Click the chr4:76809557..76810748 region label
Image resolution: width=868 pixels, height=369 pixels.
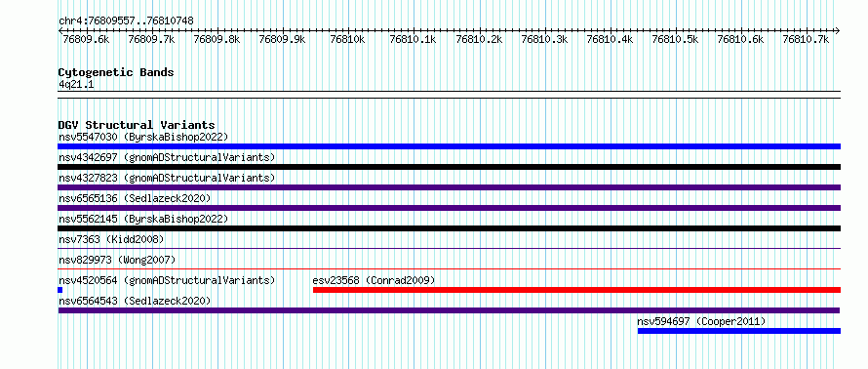126,21
